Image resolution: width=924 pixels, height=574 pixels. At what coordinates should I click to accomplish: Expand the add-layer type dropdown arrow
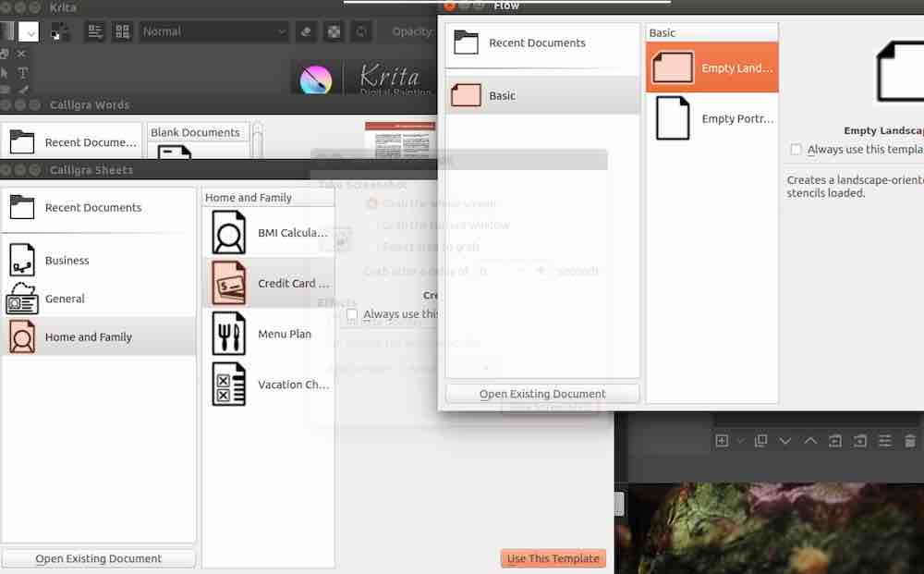740,441
